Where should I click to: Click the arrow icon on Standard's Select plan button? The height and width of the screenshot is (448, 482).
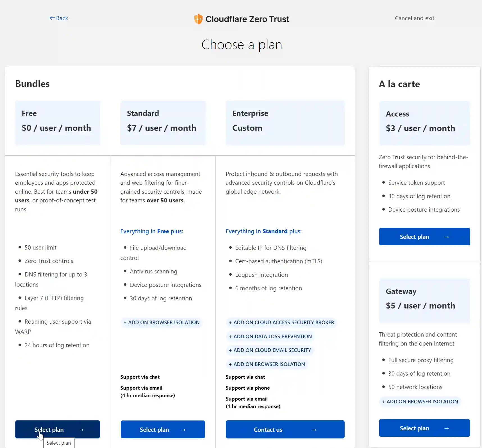pyautogui.click(x=183, y=429)
